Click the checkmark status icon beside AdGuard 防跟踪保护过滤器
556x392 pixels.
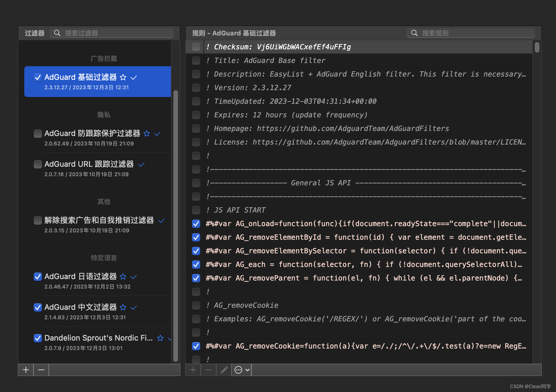[x=157, y=134]
